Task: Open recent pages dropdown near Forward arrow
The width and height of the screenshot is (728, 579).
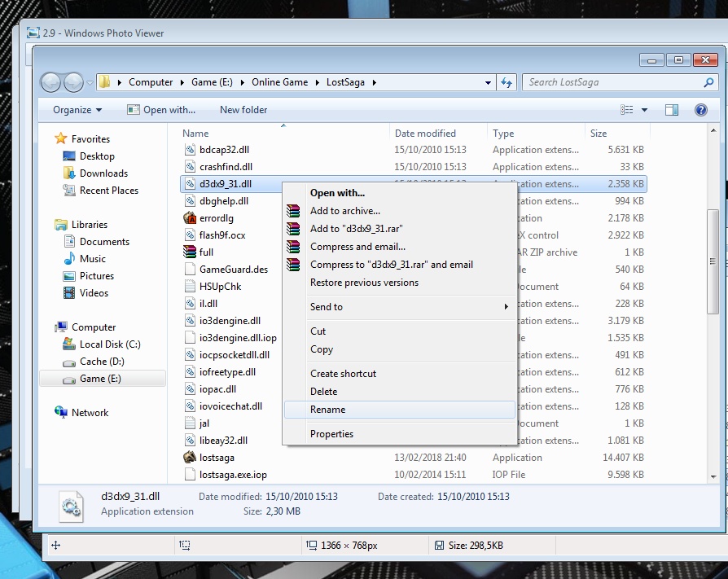Action: (90, 83)
